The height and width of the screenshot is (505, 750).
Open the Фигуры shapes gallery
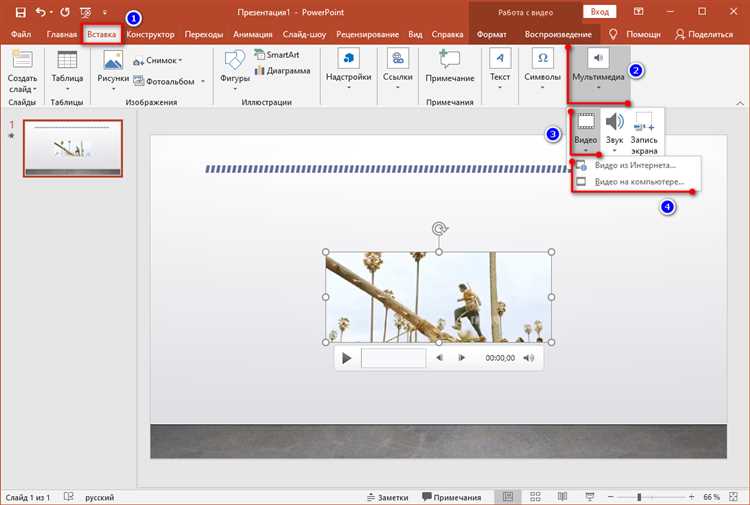click(235, 70)
